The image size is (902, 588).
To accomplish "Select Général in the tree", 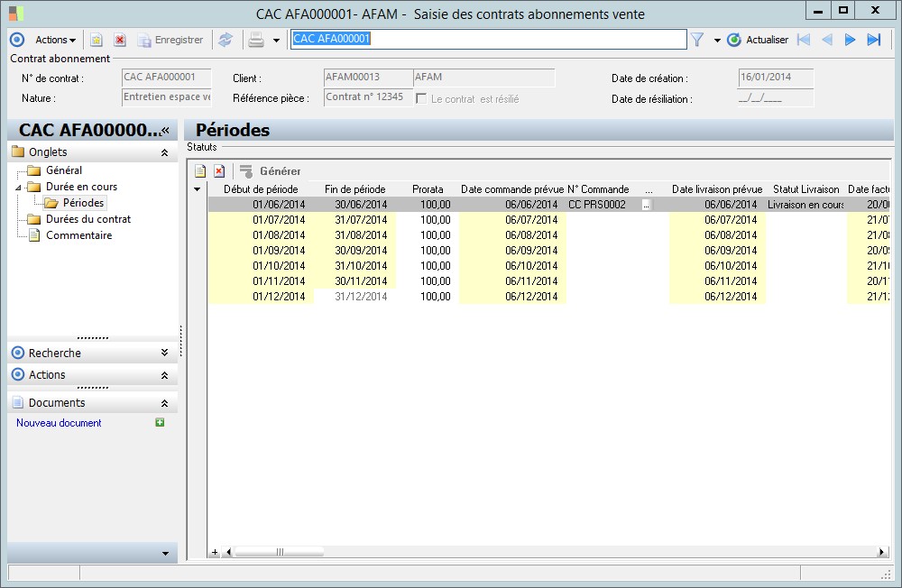I will point(64,170).
